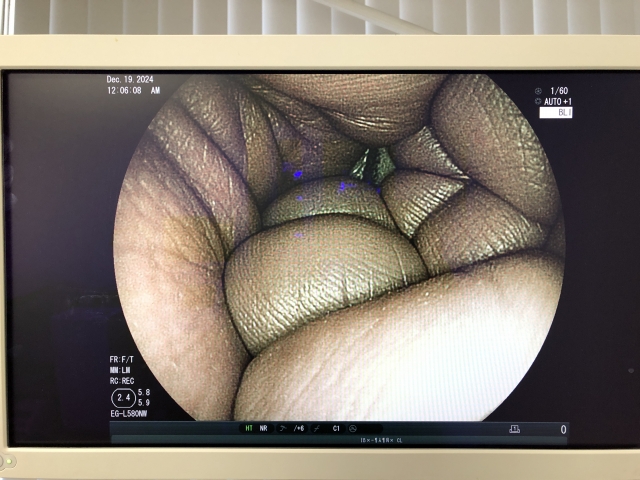This screenshot has width=640, height=480.
Task: Click the captured image counter 0
Action: 563,429
